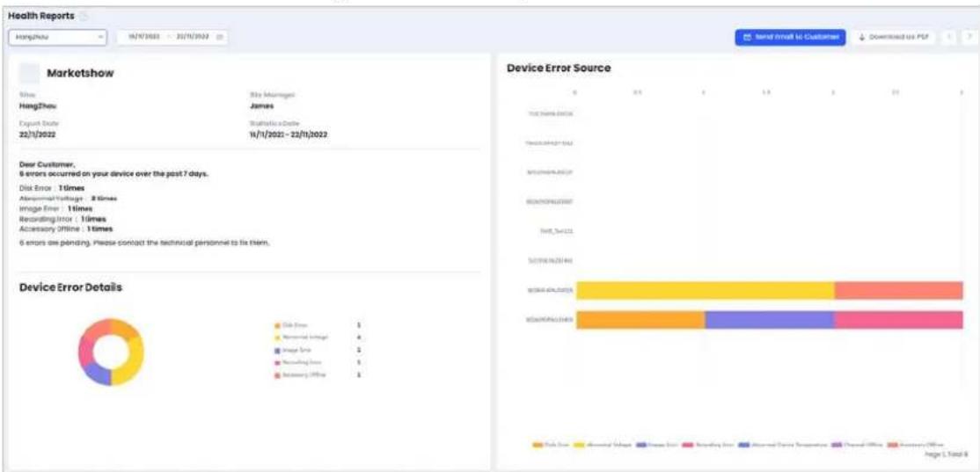Click the orange Disk Error bar segment
The width and height of the screenshot is (980, 472).
click(x=640, y=320)
